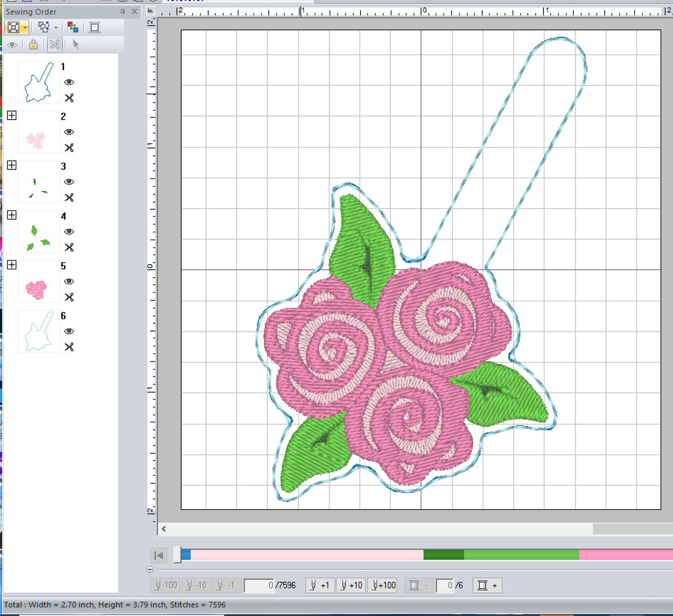673x616 pixels.
Task: Click the zoom-to-fit icon in Sewing Order toolbar
Action: click(14, 27)
